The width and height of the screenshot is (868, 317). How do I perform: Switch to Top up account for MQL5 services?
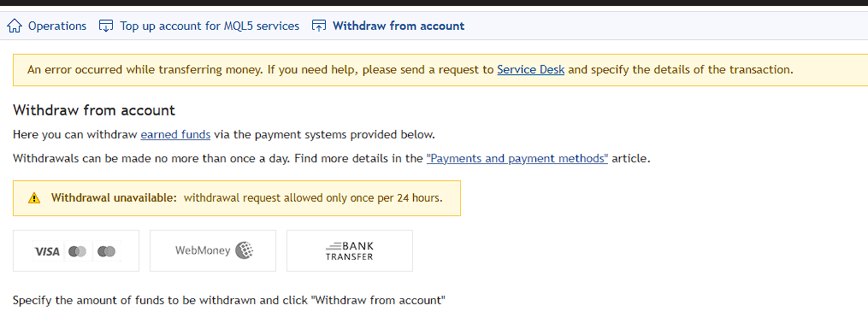[210, 26]
